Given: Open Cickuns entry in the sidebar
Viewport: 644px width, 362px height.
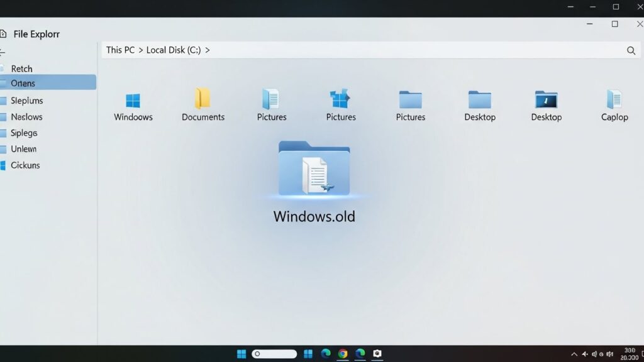Looking at the screenshot, I should [x=25, y=165].
